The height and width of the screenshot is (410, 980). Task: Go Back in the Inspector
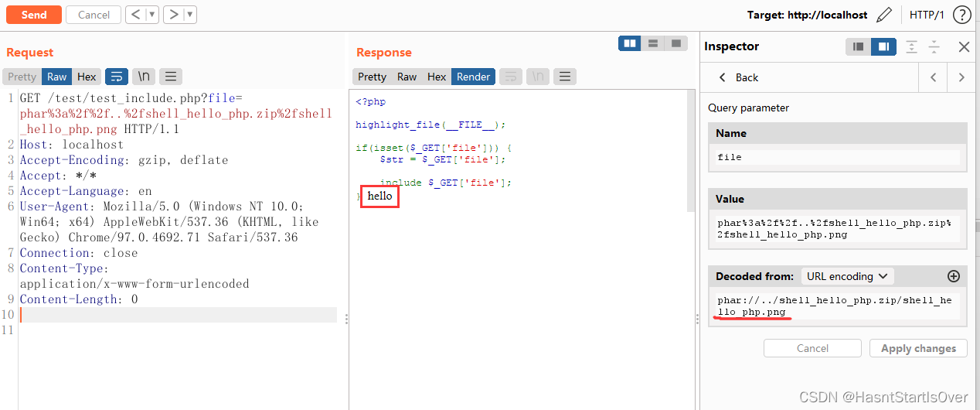coord(738,77)
